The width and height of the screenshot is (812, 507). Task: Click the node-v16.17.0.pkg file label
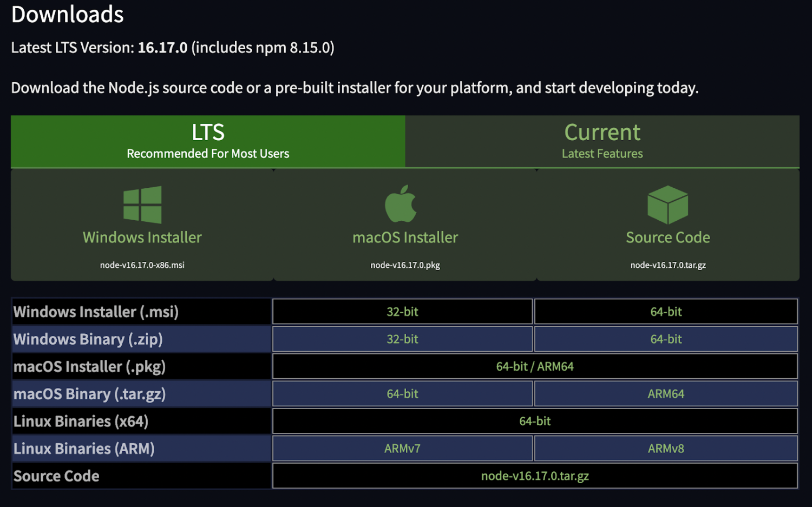[x=404, y=265]
